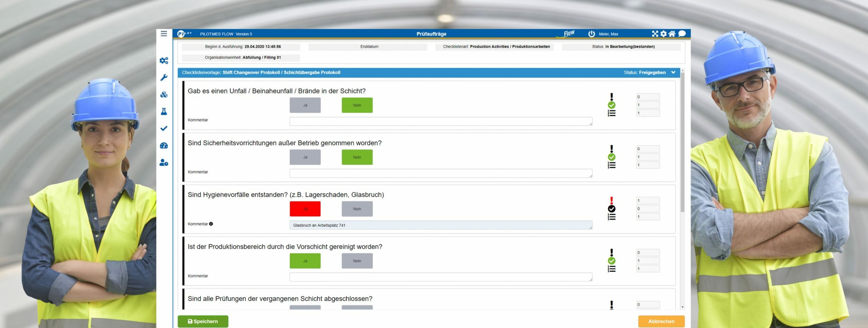Screen dimensions: 868x328
Task: Click the Abbrechen button
Action: (x=661, y=321)
